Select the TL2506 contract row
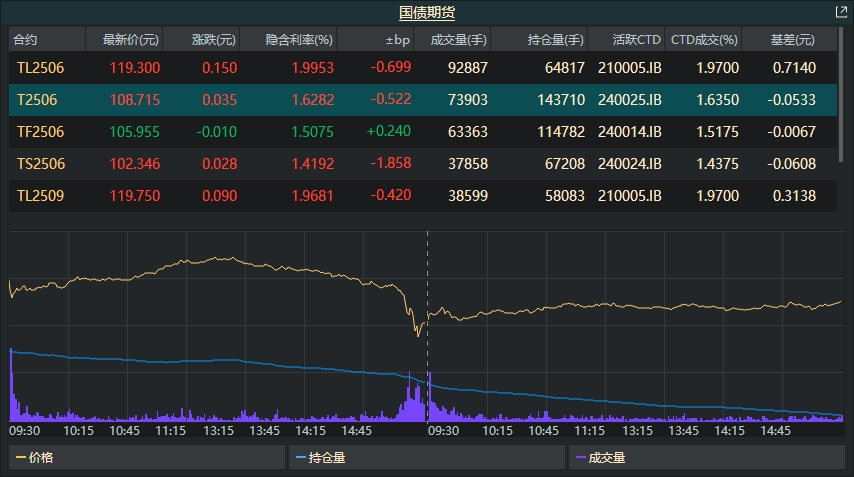Viewport: 854px width, 477px height. point(40,68)
